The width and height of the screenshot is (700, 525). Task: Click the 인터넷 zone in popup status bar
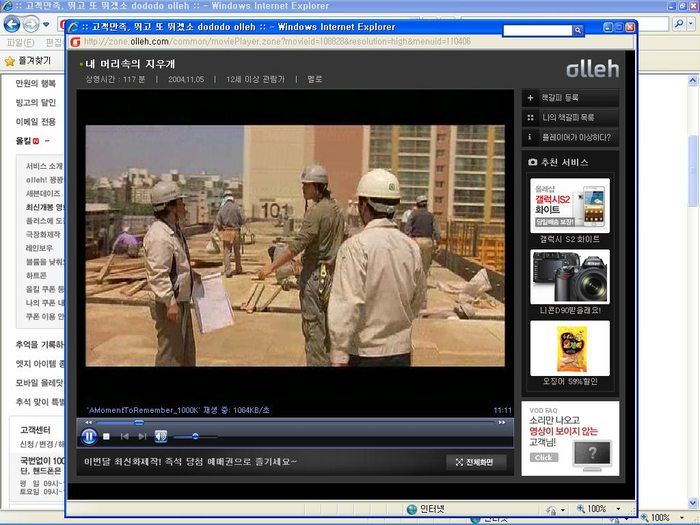coord(425,509)
